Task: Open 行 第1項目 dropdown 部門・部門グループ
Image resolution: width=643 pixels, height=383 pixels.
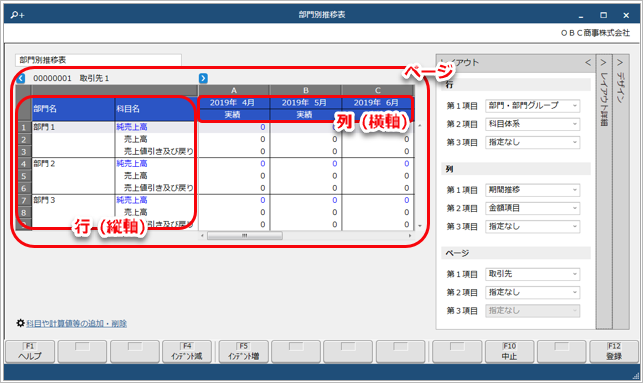Action: click(532, 106)
